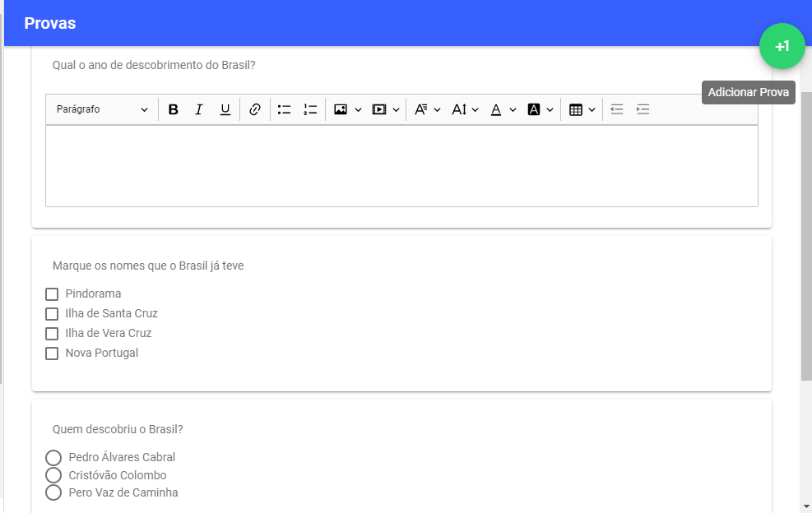Viewport: 812px width, 513px height.
Task: Create a numbered list
Action: [310, 109]
